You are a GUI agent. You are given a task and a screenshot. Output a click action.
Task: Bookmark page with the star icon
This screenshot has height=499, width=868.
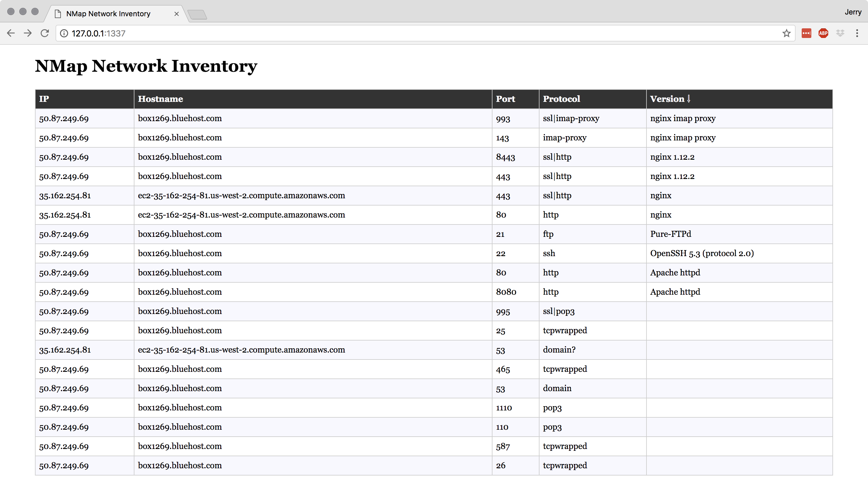786,33
